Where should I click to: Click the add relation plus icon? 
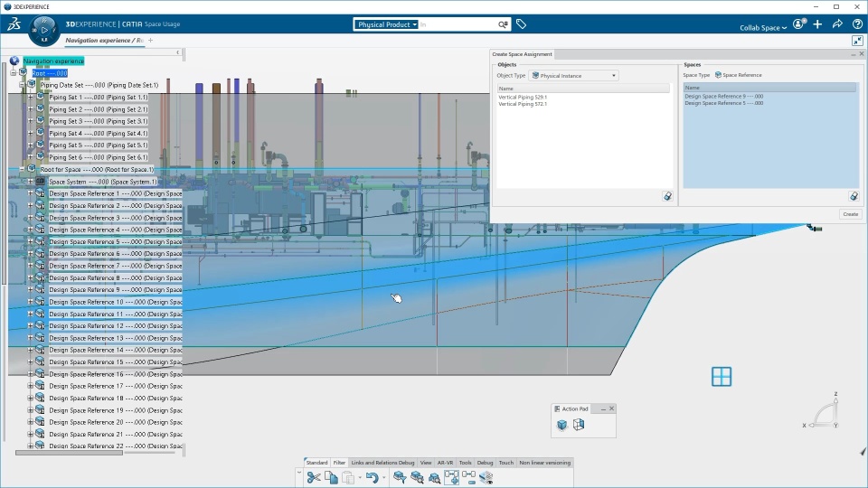(452, 477)
